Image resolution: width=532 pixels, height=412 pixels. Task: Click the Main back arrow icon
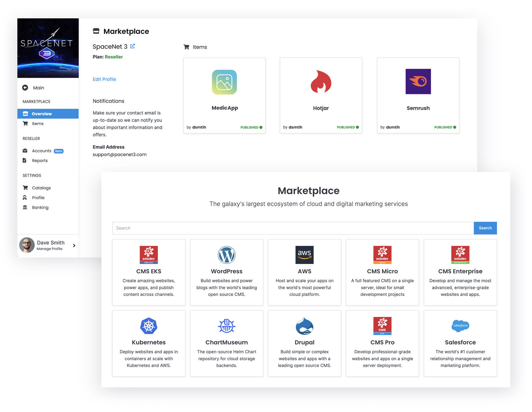[25, 88]
